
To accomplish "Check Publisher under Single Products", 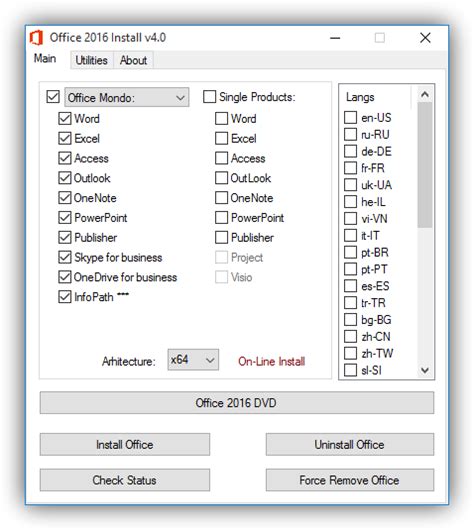I will tap(221, 237).
